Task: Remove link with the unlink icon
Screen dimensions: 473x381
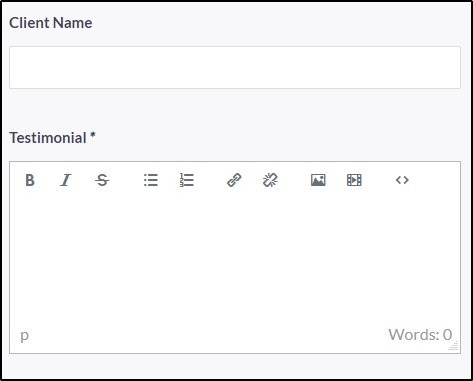Action: pos(270,180)
